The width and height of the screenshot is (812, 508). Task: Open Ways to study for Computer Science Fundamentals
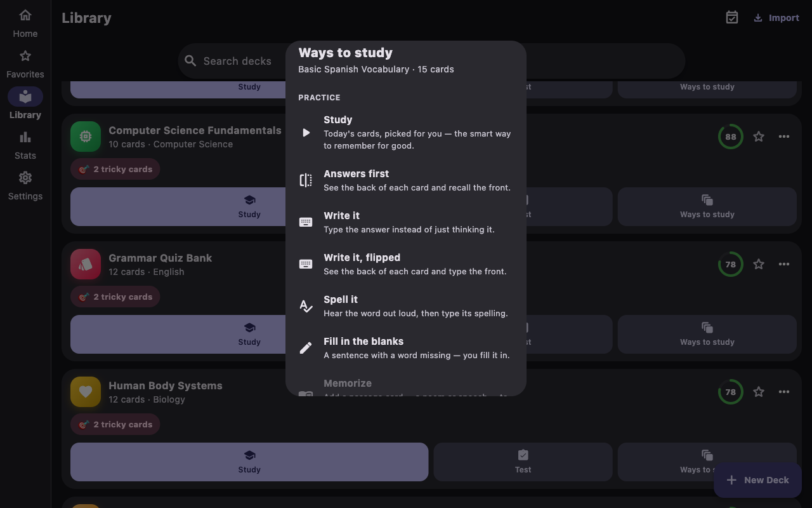707,206
